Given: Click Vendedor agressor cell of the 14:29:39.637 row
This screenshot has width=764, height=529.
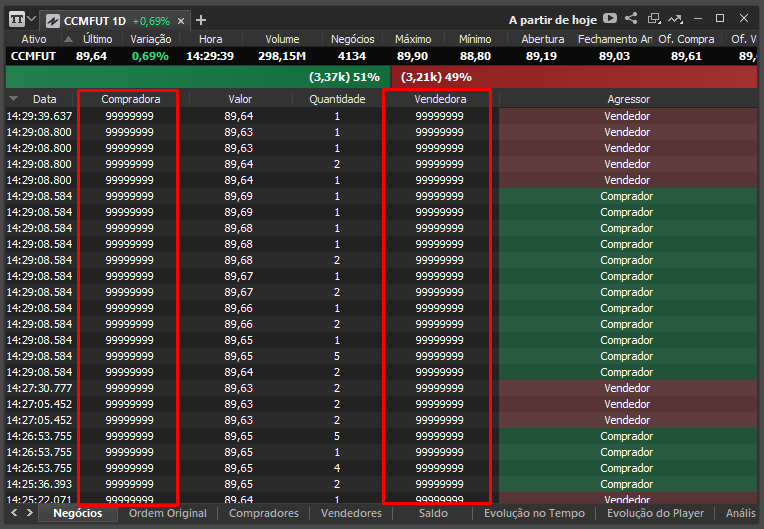Looking at the screenshot, I should click(x=628, y=116).
